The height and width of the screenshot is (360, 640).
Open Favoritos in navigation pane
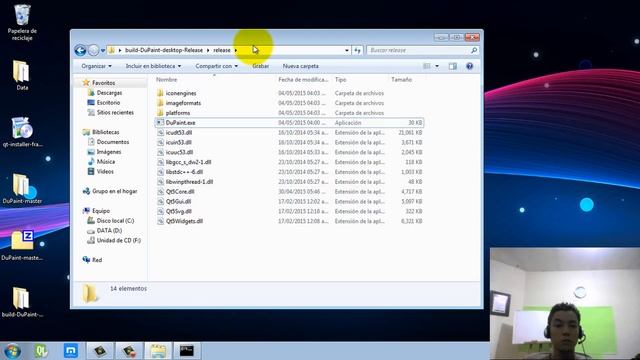[103, 83]
